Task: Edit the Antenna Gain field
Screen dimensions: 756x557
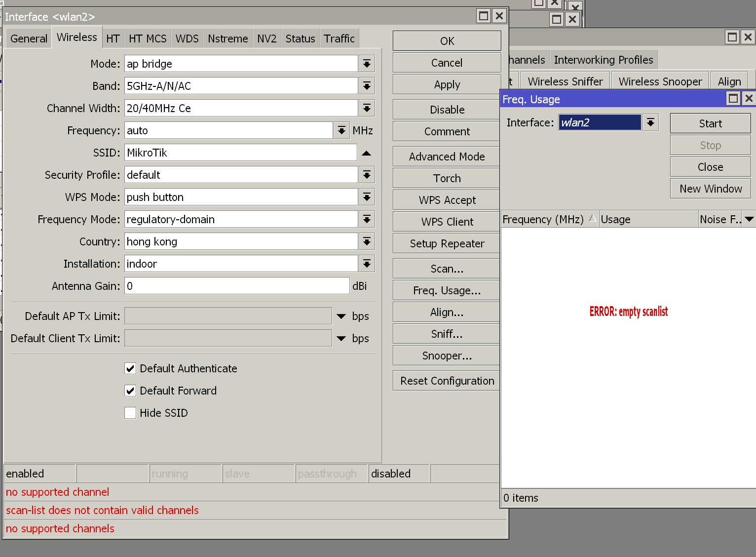Action: [236, 285]
